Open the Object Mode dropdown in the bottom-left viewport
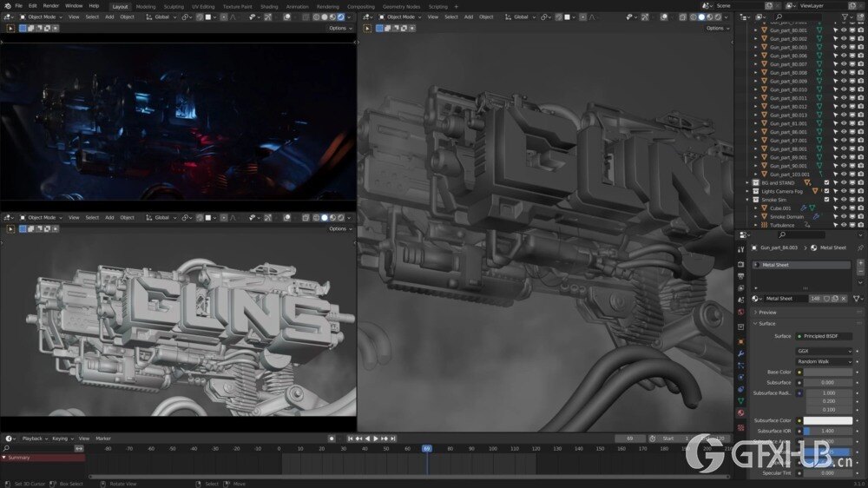 (42, 218)
